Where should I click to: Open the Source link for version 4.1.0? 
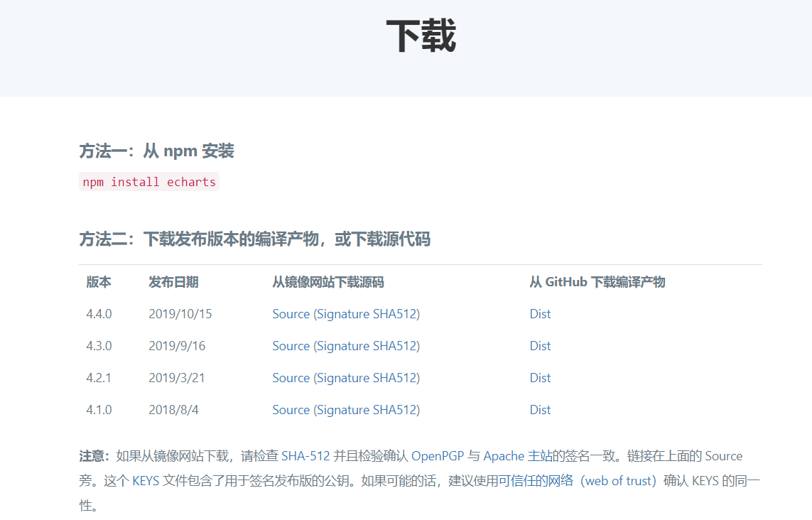pyautogui.click(x=291, y=410)
